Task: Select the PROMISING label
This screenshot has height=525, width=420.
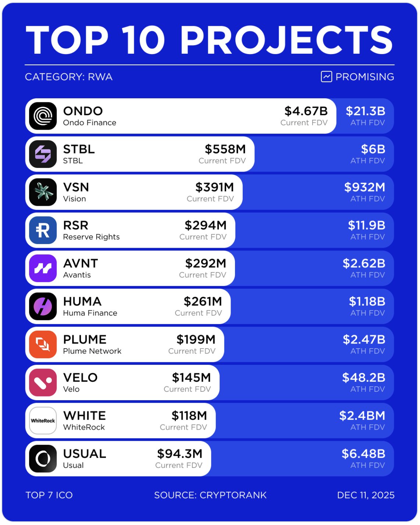Action: 364,77
